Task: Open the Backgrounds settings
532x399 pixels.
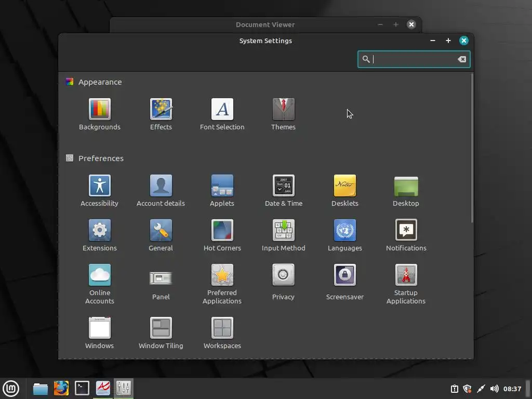Action: point(99,114)
